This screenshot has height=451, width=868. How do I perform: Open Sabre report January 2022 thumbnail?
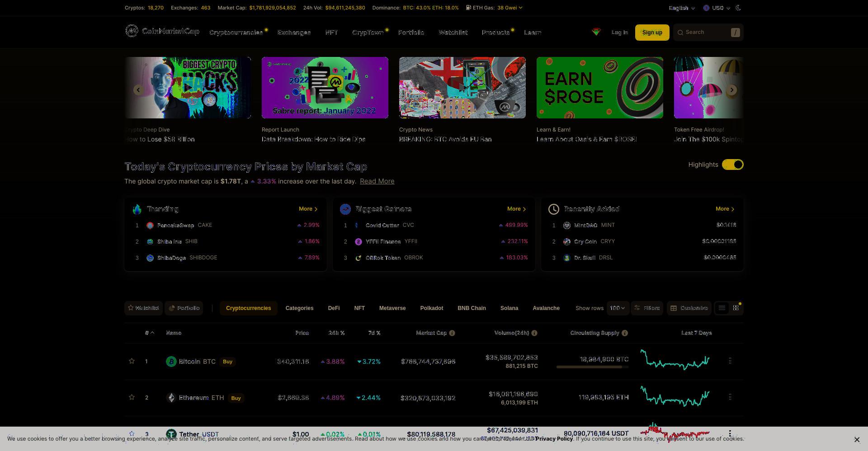point(325,88)
